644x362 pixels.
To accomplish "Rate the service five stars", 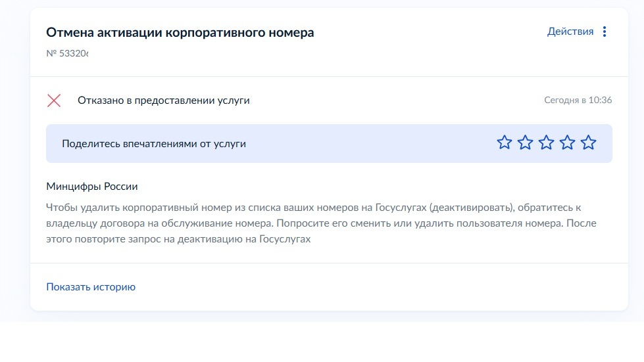I will [x=588, y=143].
